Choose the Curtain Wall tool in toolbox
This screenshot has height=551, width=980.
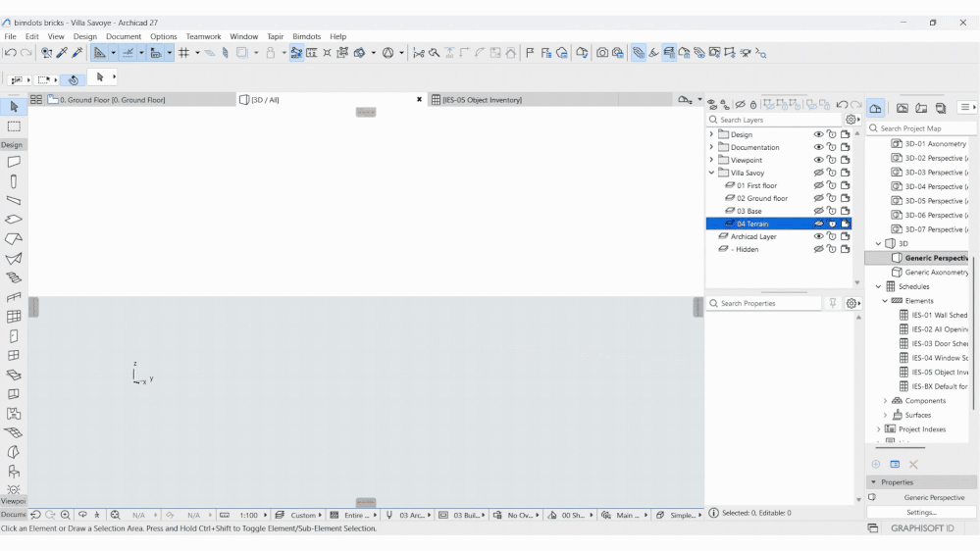click(14, 317)
